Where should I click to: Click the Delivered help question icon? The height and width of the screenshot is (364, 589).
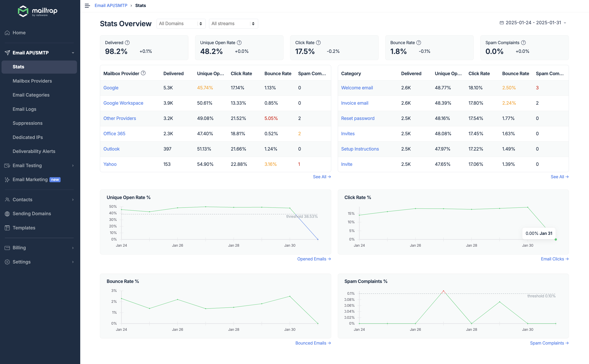(127, 43)
